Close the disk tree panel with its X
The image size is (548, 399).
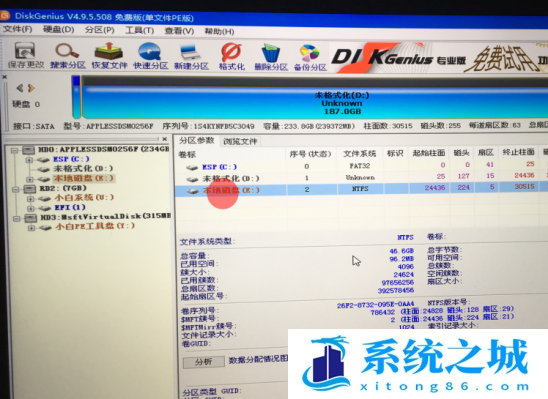click(x=165, y=139)
